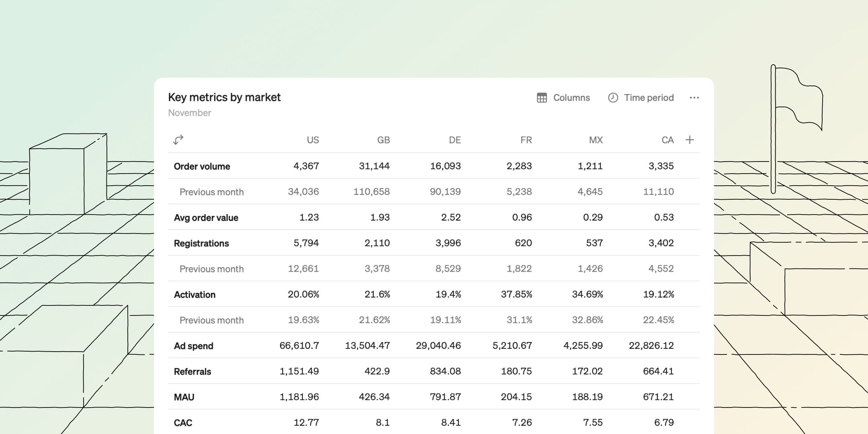Click the plus icon to add a column
This screenshot has width=868, height=434.
tap(690, 140)
